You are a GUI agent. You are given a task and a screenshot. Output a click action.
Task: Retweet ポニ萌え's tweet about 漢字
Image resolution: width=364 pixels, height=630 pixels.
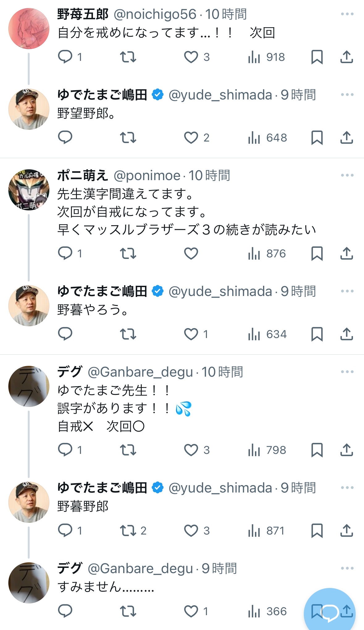point(128,254)
